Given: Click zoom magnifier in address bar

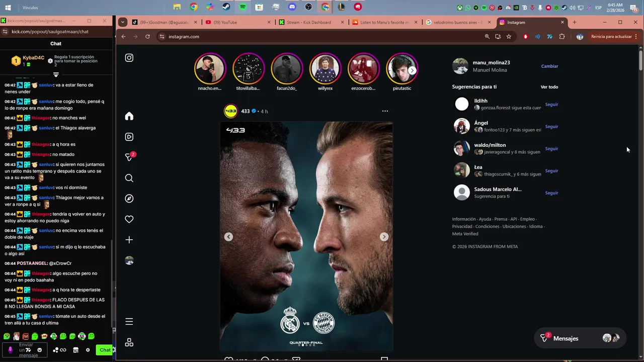Looking at the screenshot, I should pos(487,37).
